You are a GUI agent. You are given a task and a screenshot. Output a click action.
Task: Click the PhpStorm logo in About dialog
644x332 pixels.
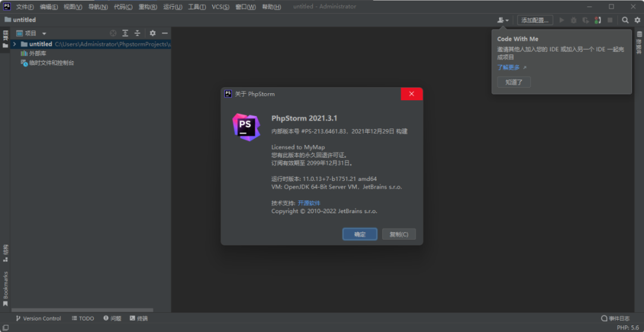[x=246, y=127]
